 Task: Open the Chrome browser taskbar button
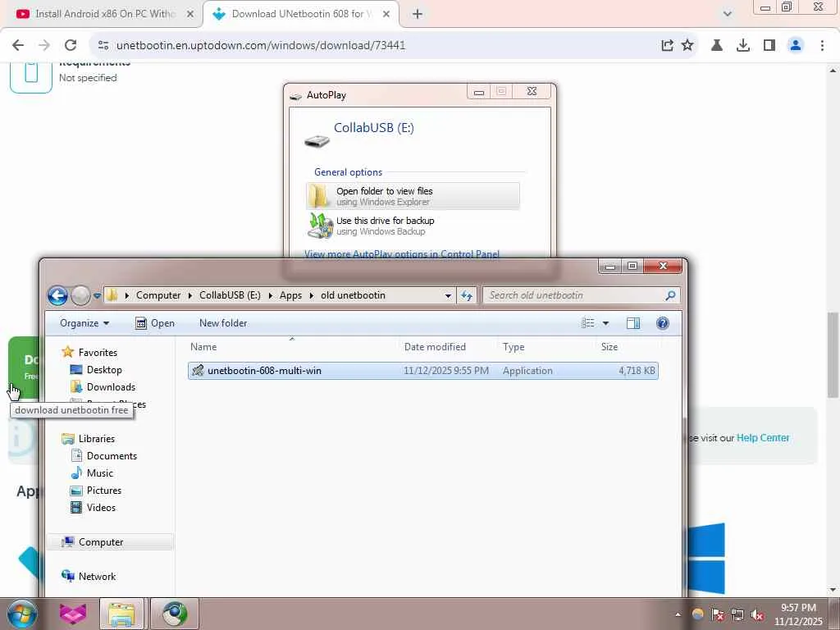[175, 614]
